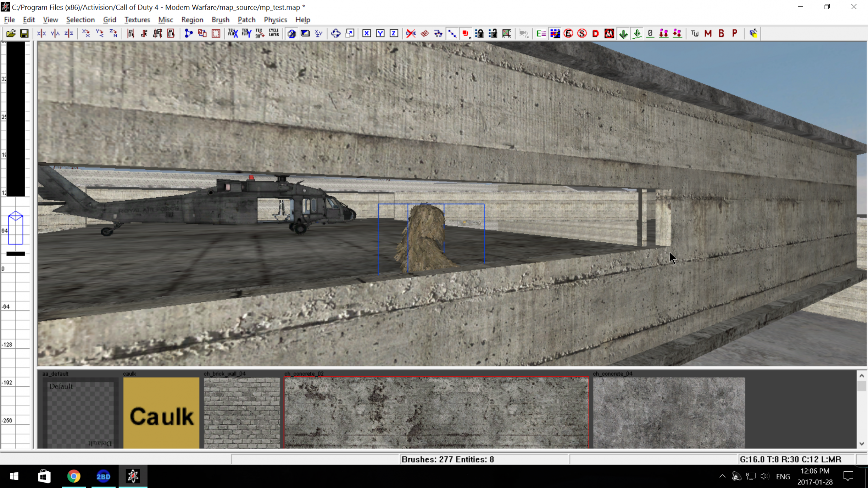This screenshot has height=488, width=868.
Task: Rotate selection around Z axis
Action: click(x=113, y=33)
